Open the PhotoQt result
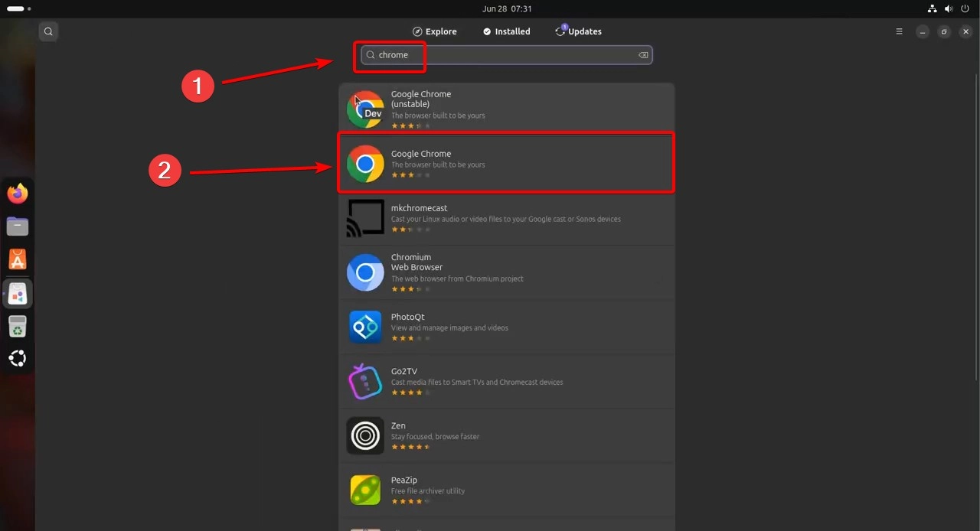 506,327
